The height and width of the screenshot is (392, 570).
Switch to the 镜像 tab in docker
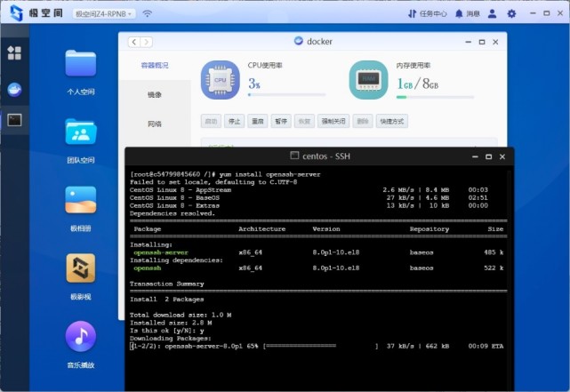point(155,95)
